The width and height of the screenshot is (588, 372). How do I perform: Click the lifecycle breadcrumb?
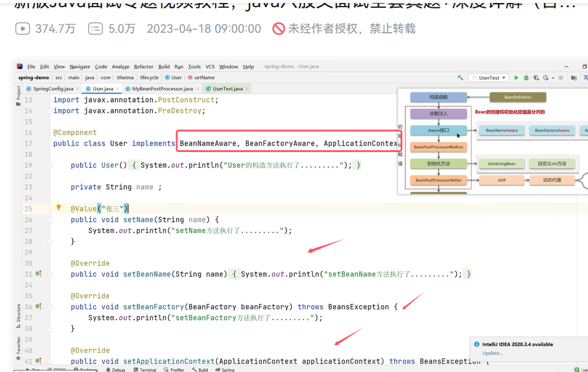149,77
